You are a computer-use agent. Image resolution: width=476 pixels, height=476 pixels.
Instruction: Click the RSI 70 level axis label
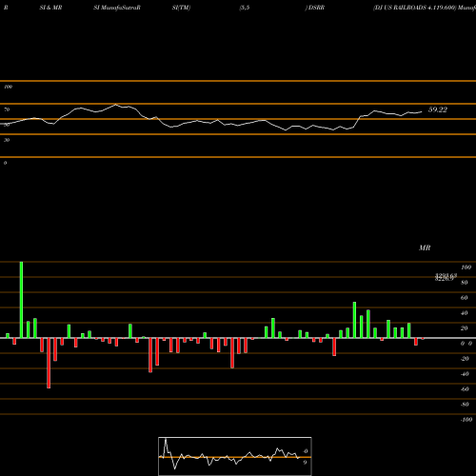7,109
